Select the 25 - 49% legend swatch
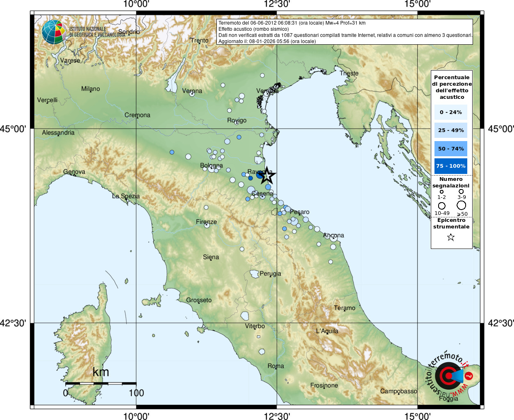Viewport: 514px width, 420px height. click(451, 130)
